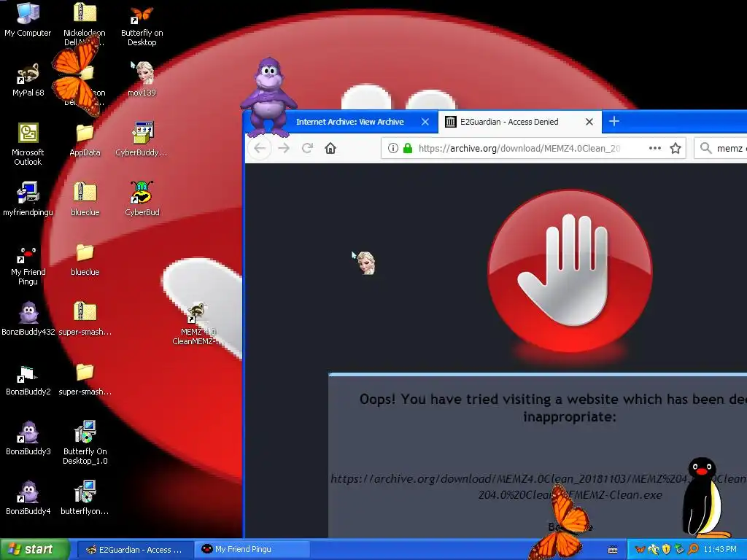Click the keyboard icon on the taskbar

pos(613,550)
